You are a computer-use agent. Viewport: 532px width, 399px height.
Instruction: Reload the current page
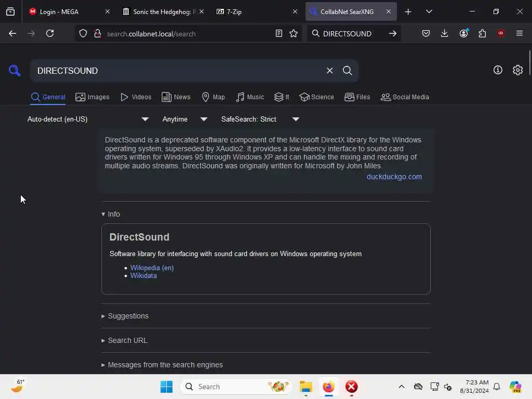click(50, 33)
